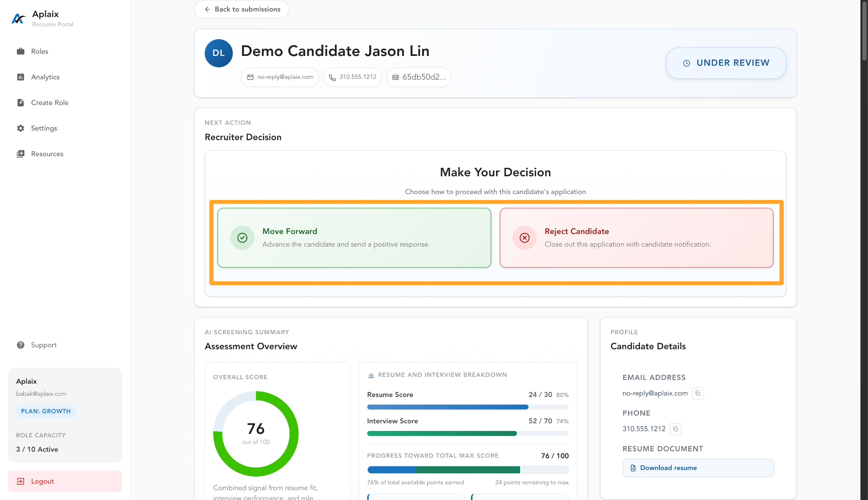Click the total max score progress bar
This screenshot has height=500, width=868.
[468, 469]
